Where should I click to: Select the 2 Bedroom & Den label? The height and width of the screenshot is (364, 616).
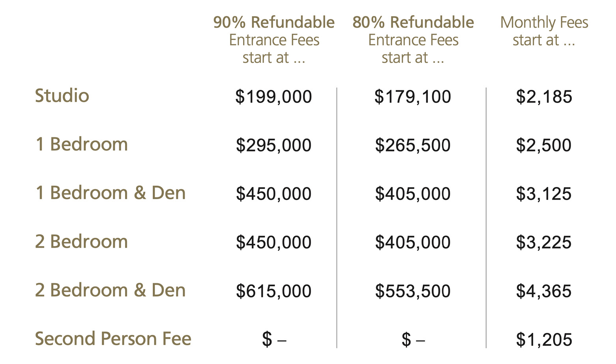pos(110,290)
